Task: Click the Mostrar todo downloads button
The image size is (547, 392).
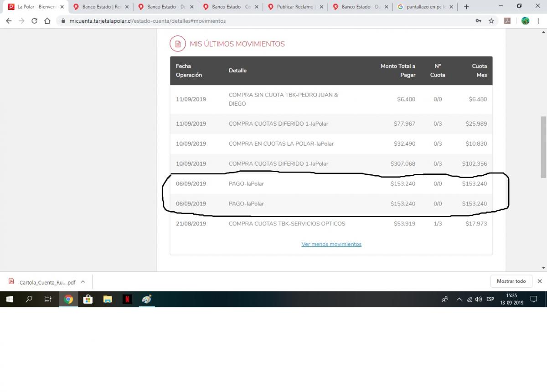Action: (511, 281)
